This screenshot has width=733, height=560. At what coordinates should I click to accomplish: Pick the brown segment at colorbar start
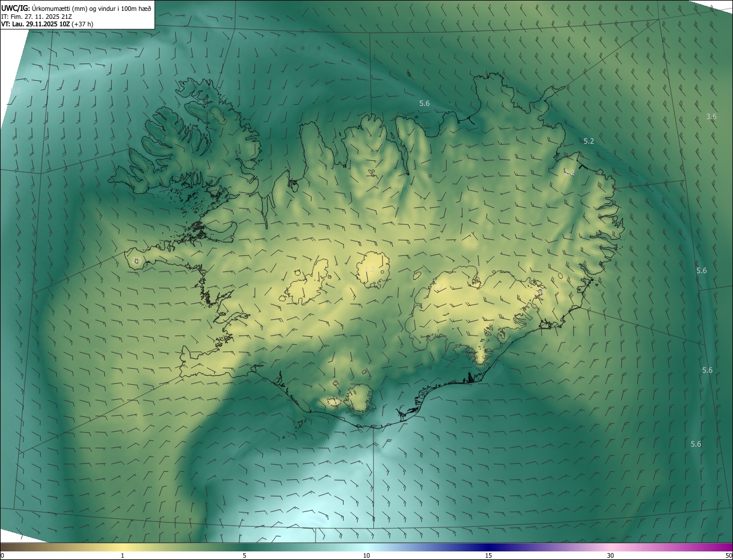(x=9, y=547)
